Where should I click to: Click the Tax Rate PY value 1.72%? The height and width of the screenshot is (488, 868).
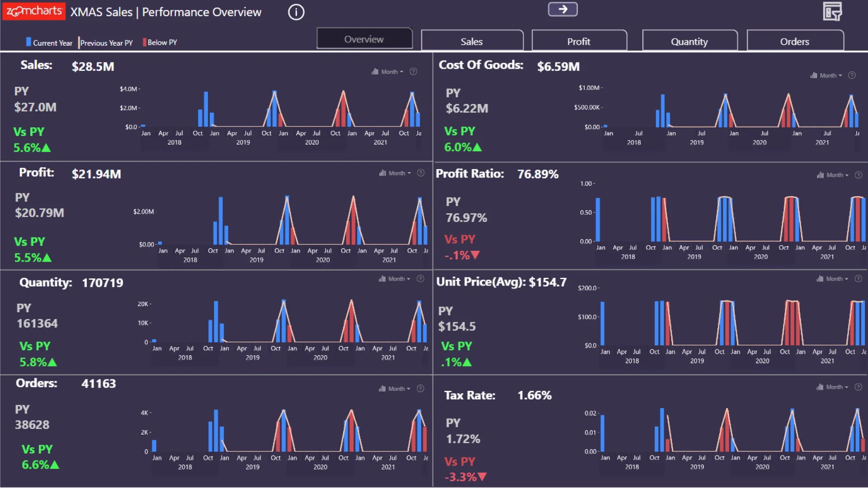point(463,439)
